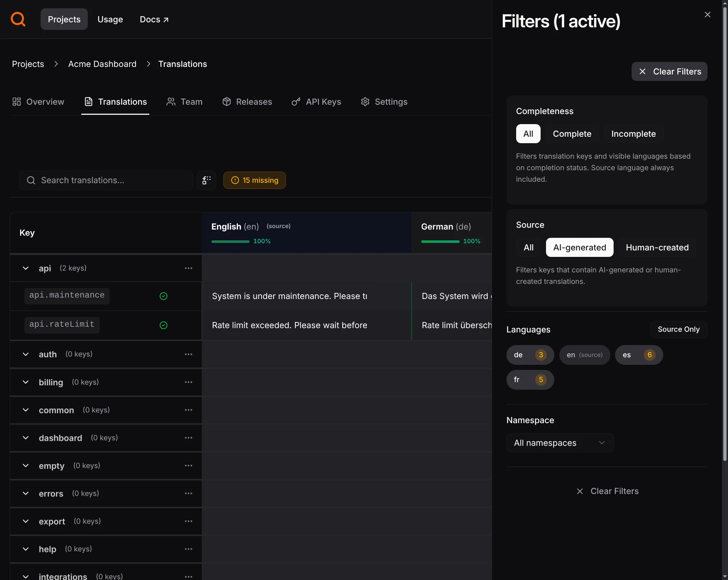This screenshot has width=728, height=580.
Task: Open the Docs external link
Action: pos(154,19)
